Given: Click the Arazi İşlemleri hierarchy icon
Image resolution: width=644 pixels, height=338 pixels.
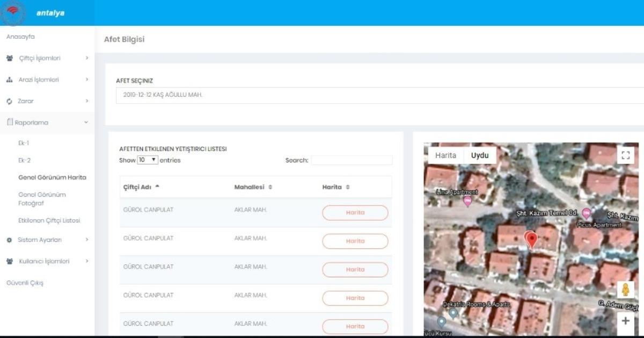Looking at the screenshot, I should tap(9, 80).
